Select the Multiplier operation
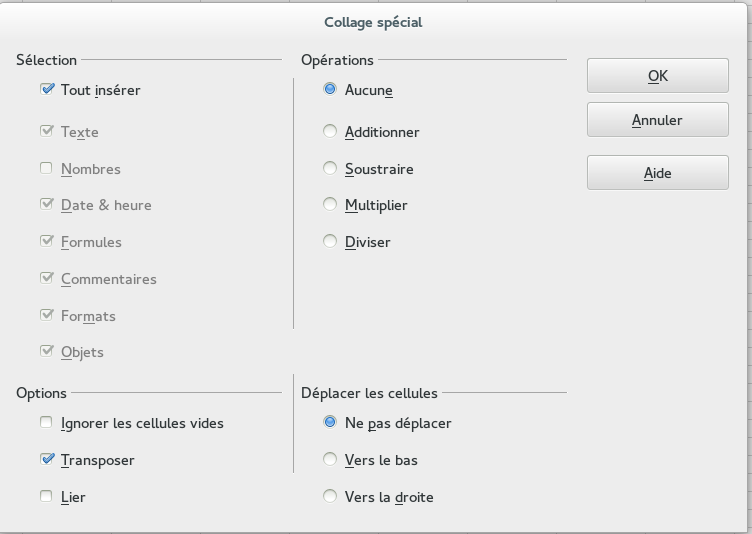752x534 pixels. tap(331, 204)
